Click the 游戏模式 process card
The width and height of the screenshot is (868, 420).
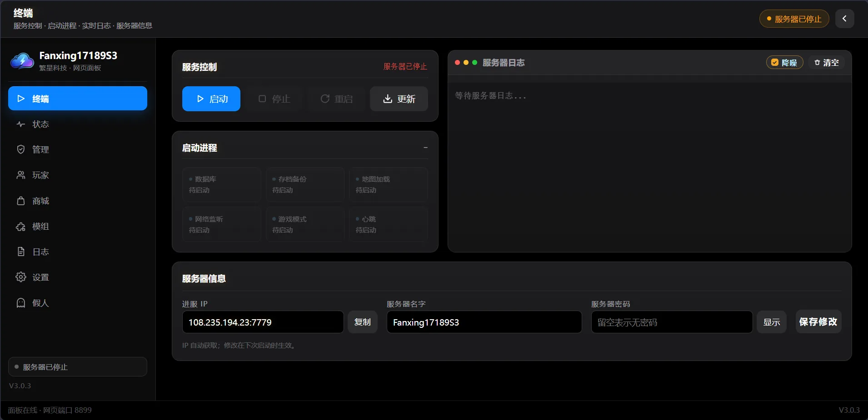click(305, 224)
